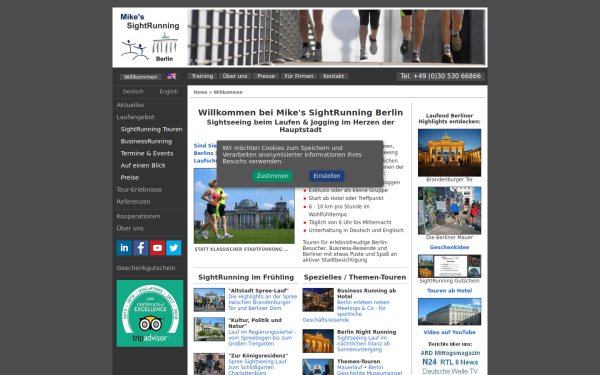Click the N24 press mention
The height and width of the screenshot is (375, 600).
(x=429, y=362)
